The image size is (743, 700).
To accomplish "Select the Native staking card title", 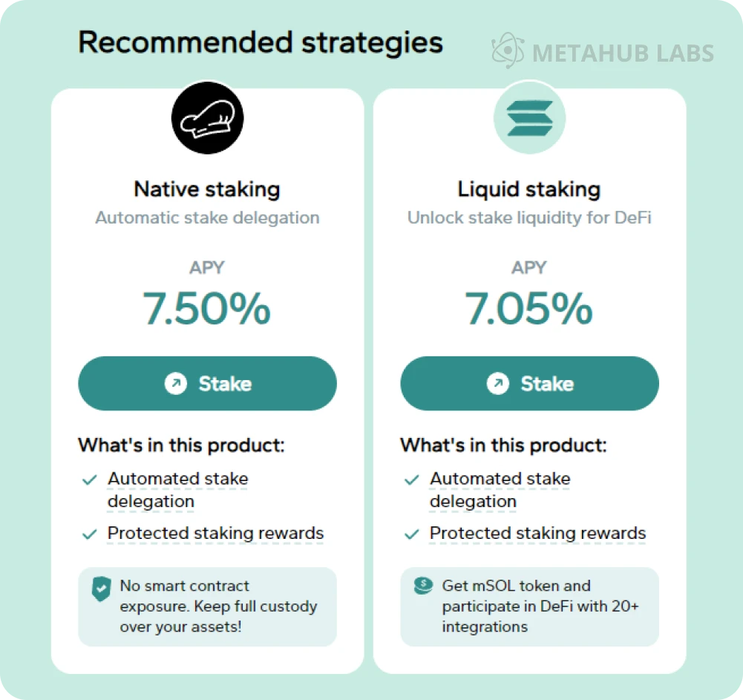I will click(x=207, y=189).
